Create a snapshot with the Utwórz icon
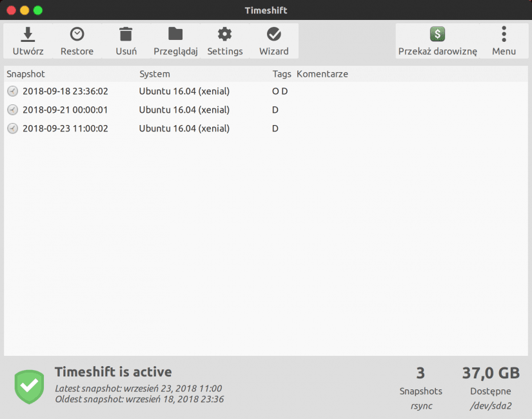 click(x=28, y=35)
